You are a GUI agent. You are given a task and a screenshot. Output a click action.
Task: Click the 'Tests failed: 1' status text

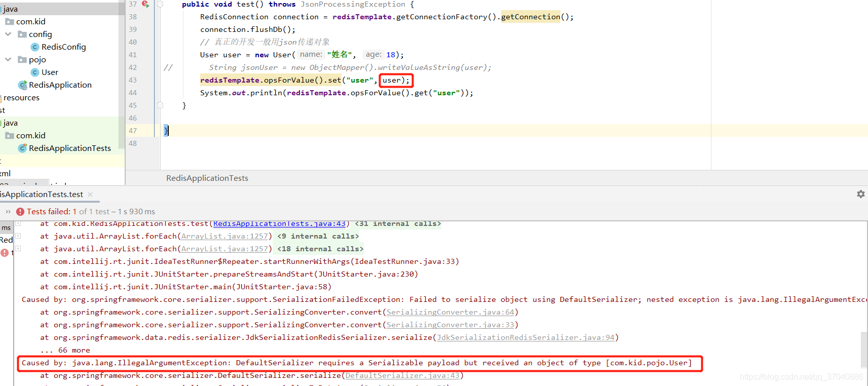[x=52, y=212]
